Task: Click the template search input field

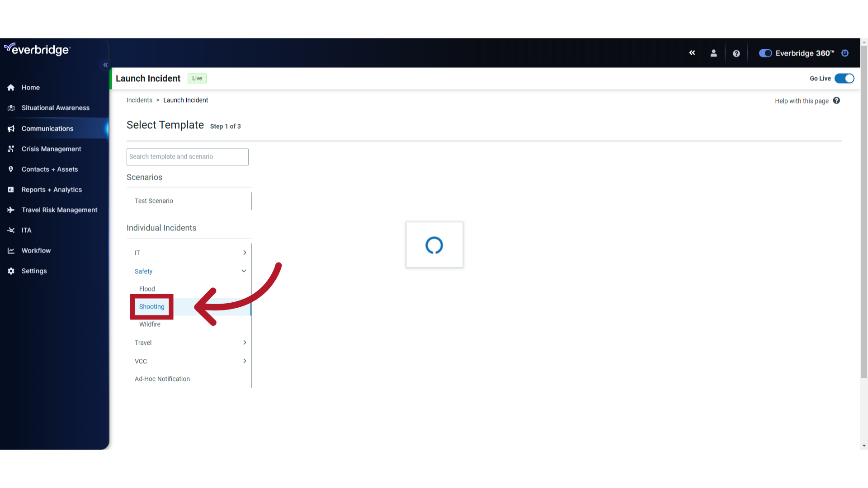Action: (x=187, y=157)
